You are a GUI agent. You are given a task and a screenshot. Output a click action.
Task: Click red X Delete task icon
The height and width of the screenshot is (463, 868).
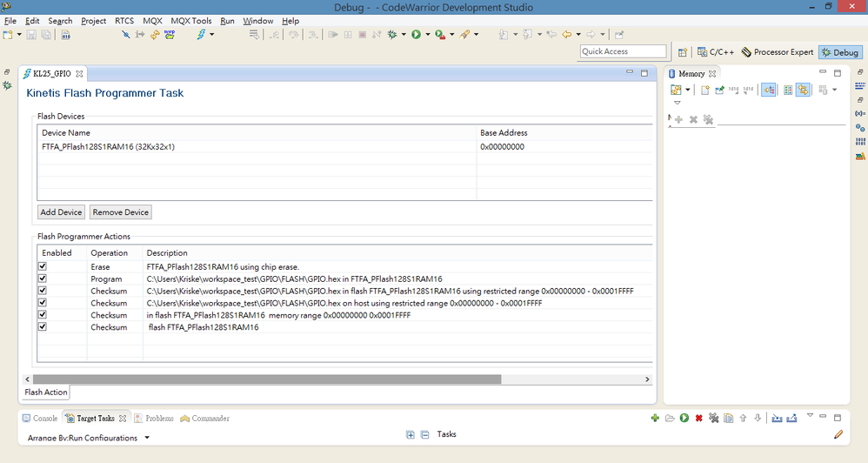698,418
